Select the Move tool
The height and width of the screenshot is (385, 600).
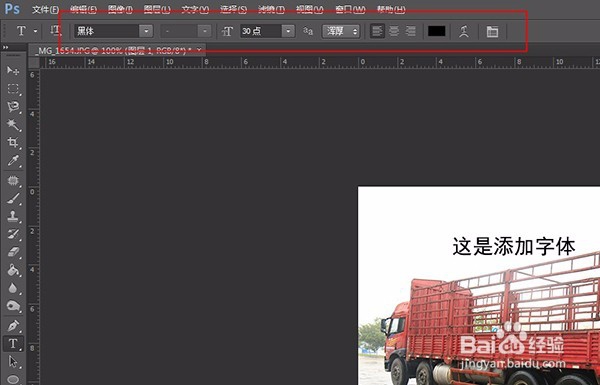tap(13, 70)
